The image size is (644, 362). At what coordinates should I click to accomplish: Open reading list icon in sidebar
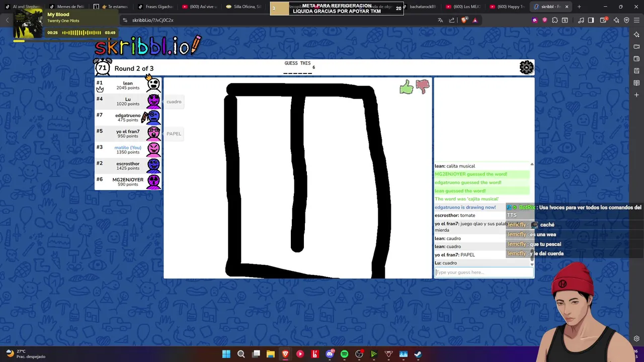tap(636, 83)
